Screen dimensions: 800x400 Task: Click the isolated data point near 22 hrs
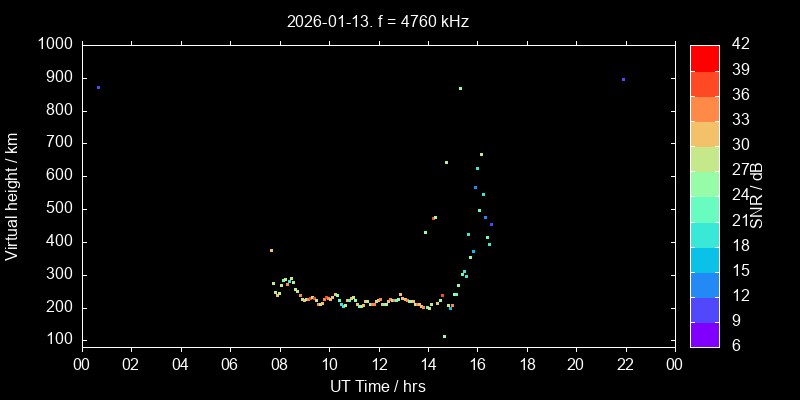623,79
